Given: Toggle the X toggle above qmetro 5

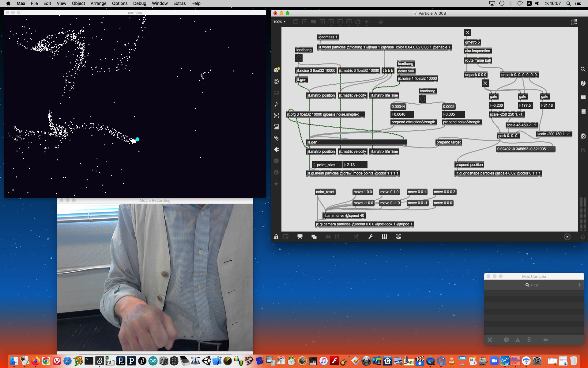Looking at the screenshot, I should pos(467,33).
